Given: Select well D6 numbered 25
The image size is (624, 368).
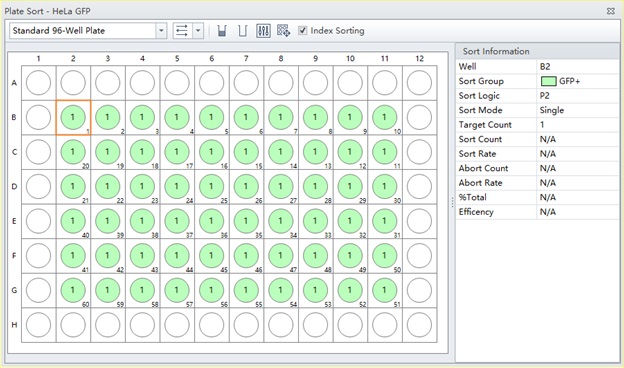Looking at the screenshot, I should [x=211, y=187].
